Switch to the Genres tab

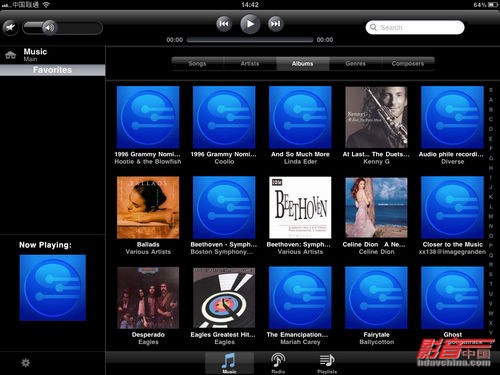click(355, 64)
